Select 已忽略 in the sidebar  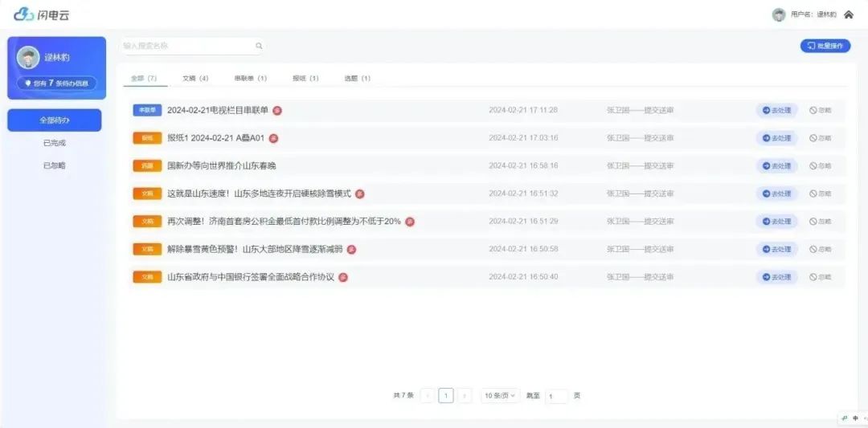coord(55,165)
